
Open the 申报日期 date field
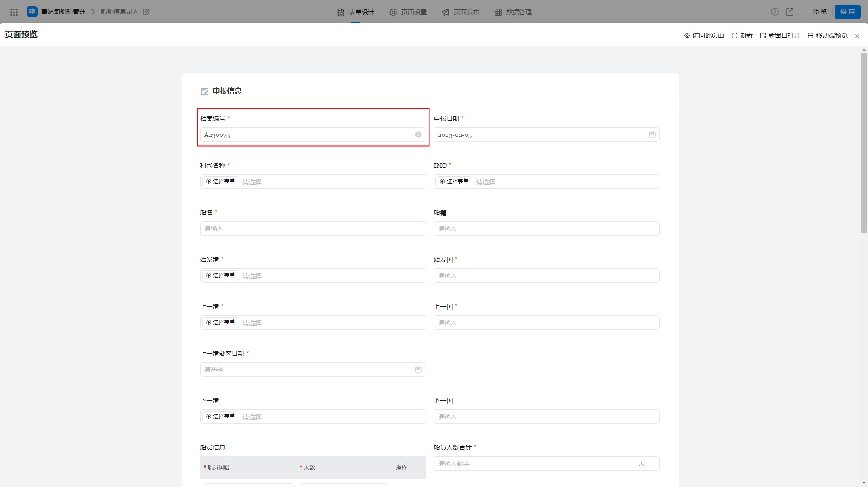[546, 135]
